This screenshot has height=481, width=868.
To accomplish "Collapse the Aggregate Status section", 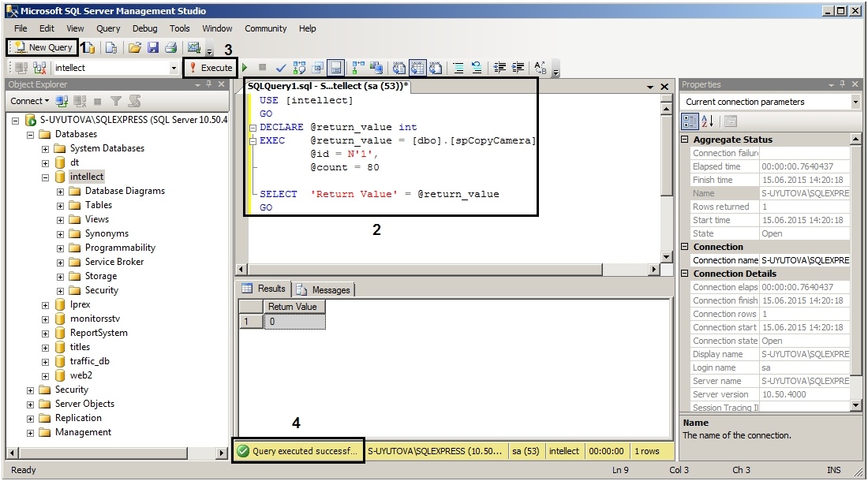I will [x=685, y=140].
